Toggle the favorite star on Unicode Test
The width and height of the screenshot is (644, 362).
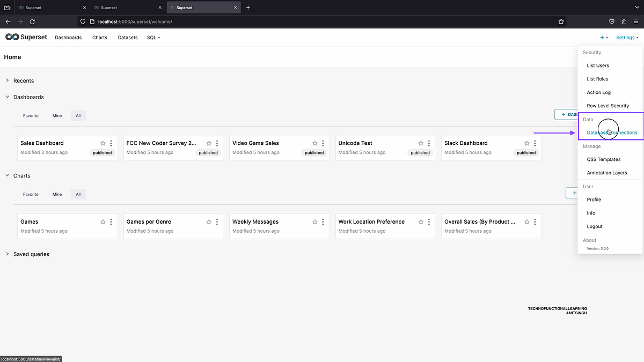[421, 143]
